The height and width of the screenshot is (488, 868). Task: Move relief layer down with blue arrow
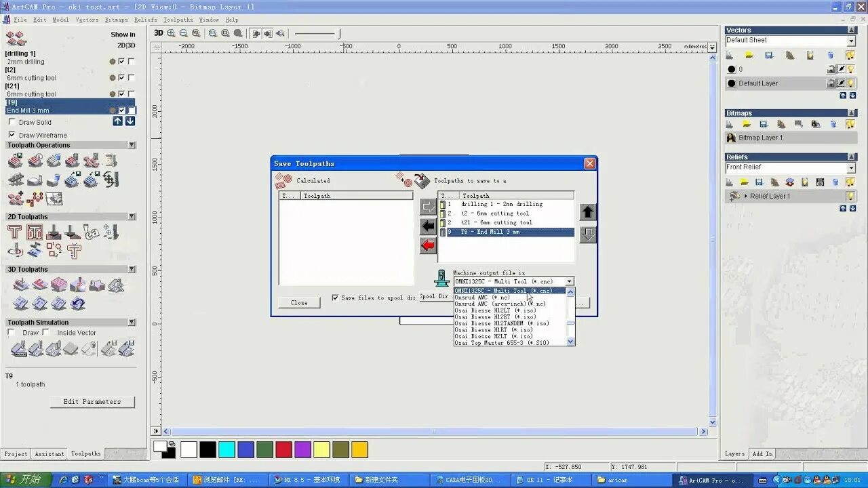click(852, 208)
